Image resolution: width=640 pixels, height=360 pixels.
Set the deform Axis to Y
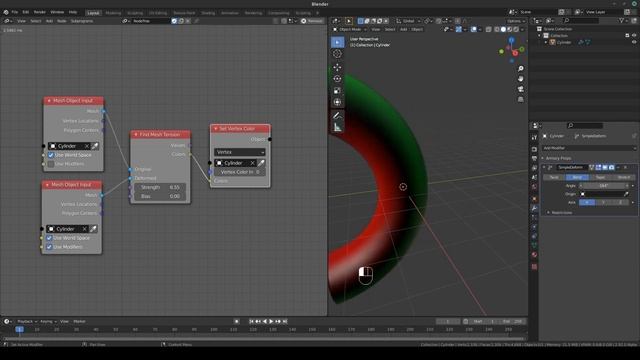603,202
